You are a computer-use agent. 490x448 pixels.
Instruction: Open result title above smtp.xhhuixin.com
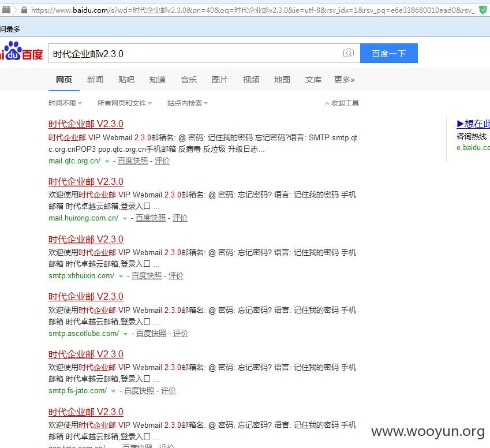86,239
